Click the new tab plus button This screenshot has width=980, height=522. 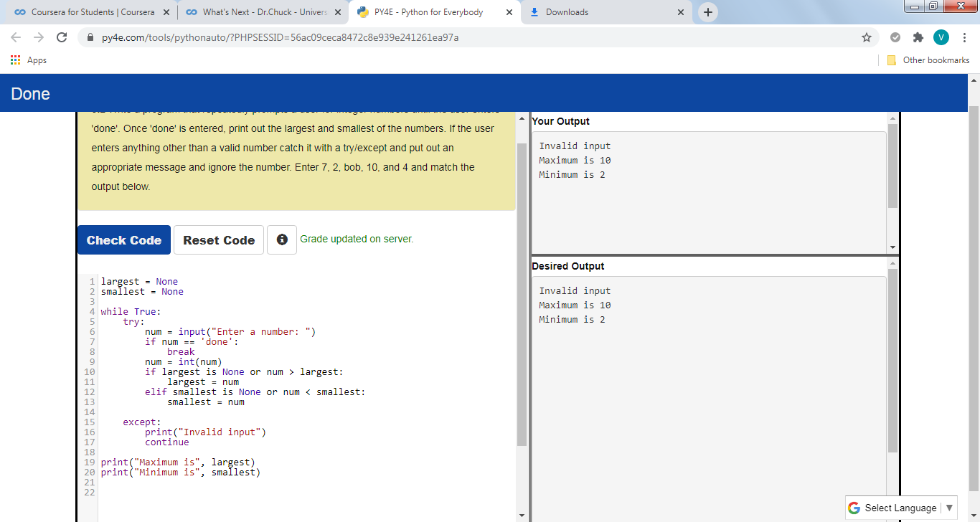pos(708,12)
